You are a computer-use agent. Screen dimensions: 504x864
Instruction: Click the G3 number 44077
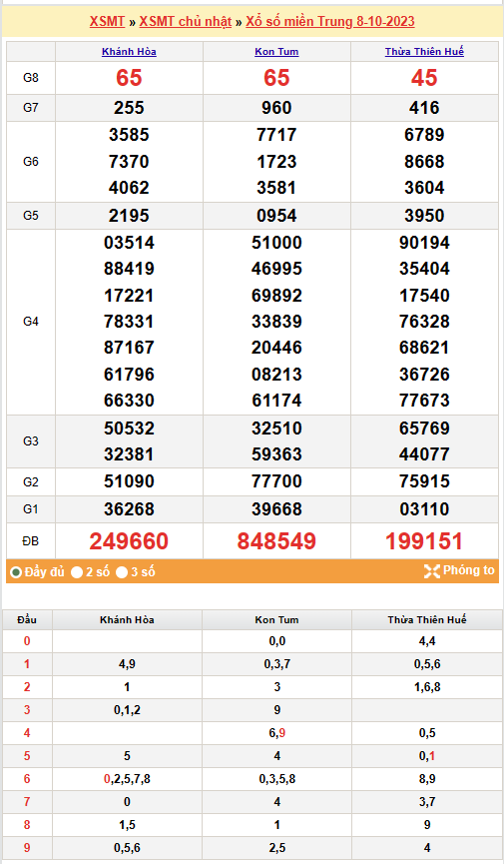pos(424,454)
